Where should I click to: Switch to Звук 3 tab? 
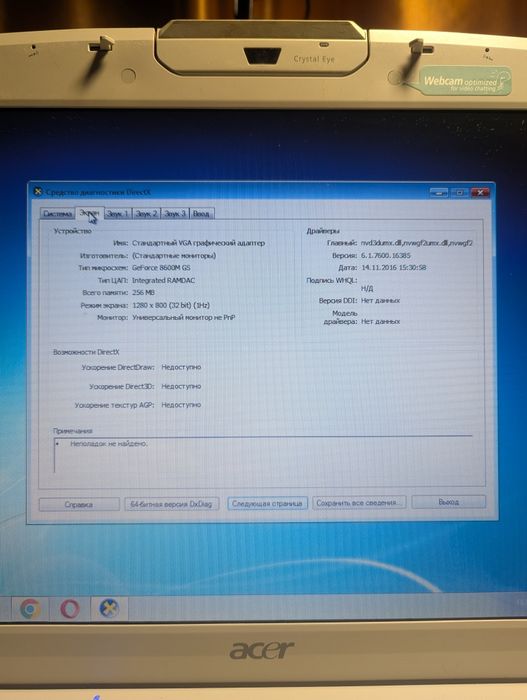point(175,214)
